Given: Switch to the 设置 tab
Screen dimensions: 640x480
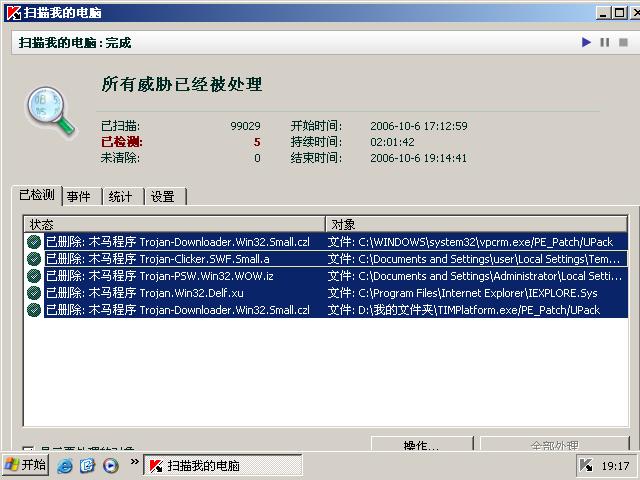Looking at the screenshot, I should pos(166,196).
